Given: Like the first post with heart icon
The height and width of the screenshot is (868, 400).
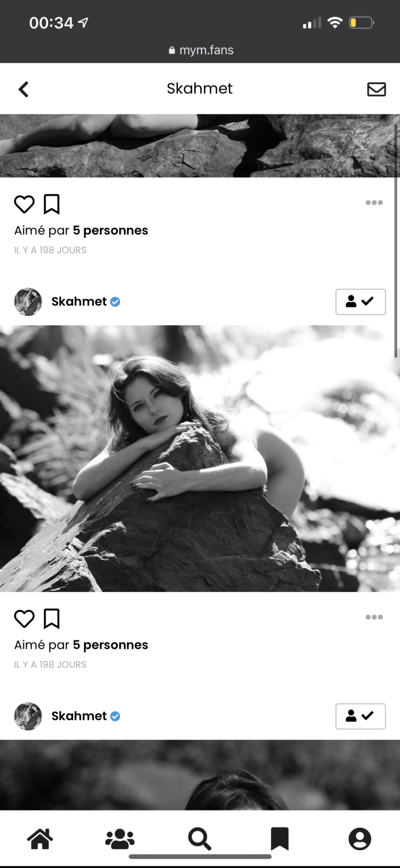Looking at the screenshot, I should pyautogui.click(x=24, y=204).
